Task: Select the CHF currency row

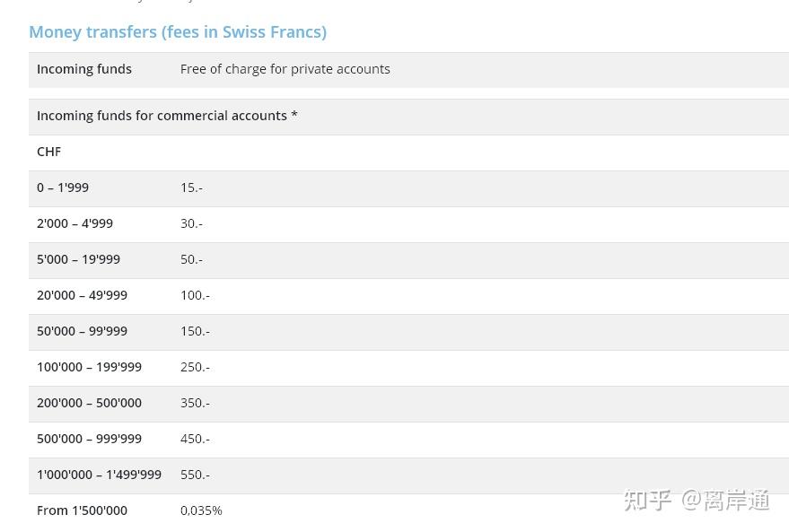Action: (x=48, y=152)
